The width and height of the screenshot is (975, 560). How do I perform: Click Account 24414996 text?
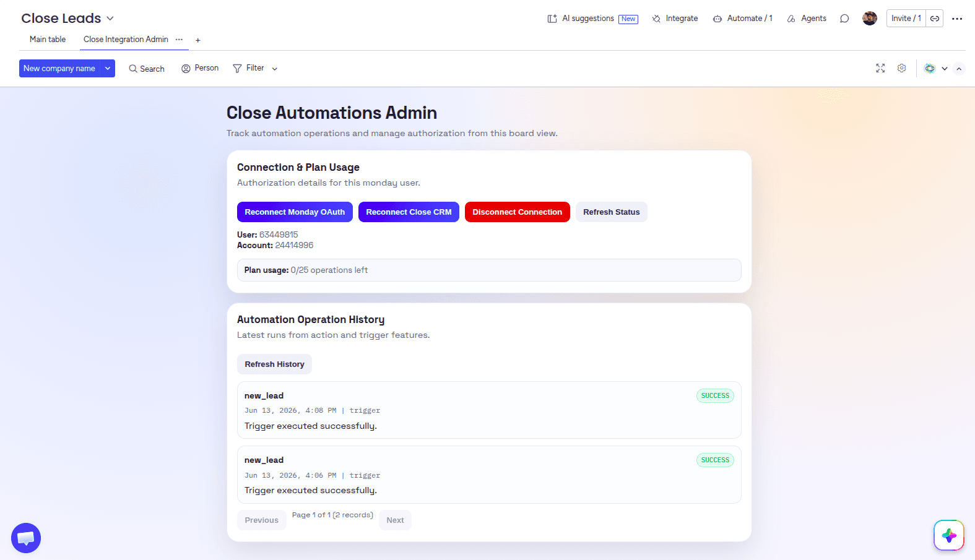pos(275,245)
